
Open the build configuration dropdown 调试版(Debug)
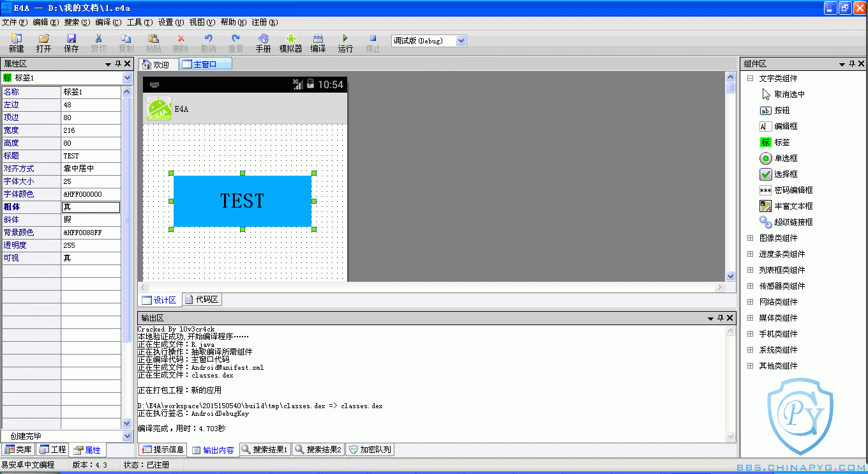coord(461,41)
